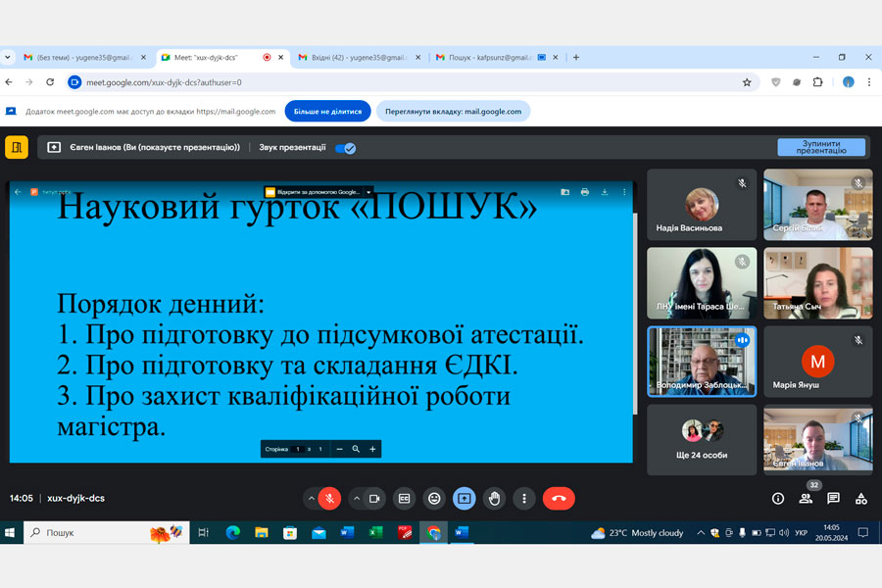Zoom out the slide preview
The height and width of the screenshot is (588, 882).
pos(339,449)
